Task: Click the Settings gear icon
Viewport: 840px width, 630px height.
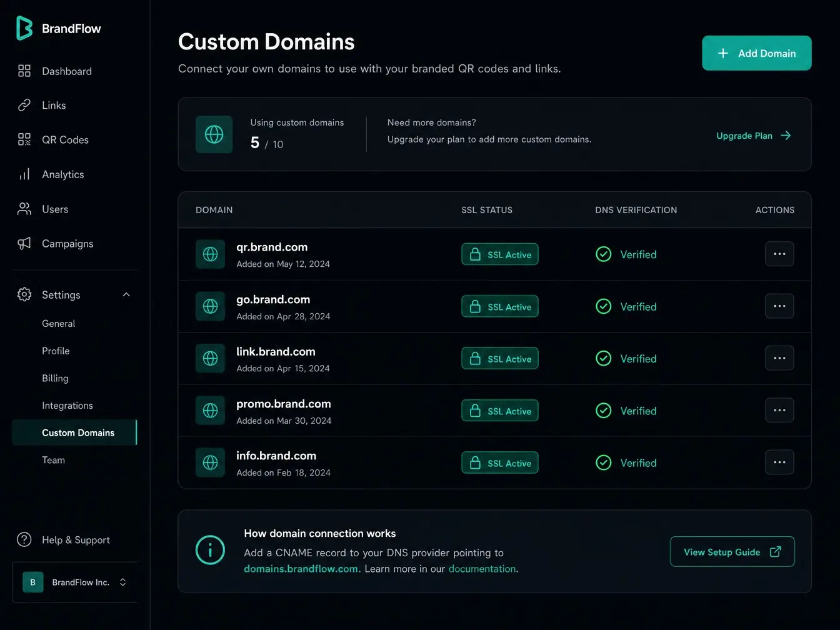Action: click(24, 294)
